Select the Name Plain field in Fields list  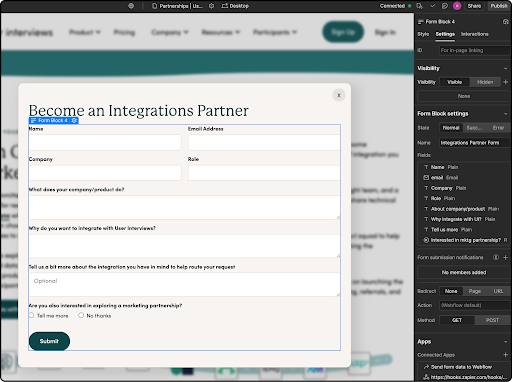(464, 167)
